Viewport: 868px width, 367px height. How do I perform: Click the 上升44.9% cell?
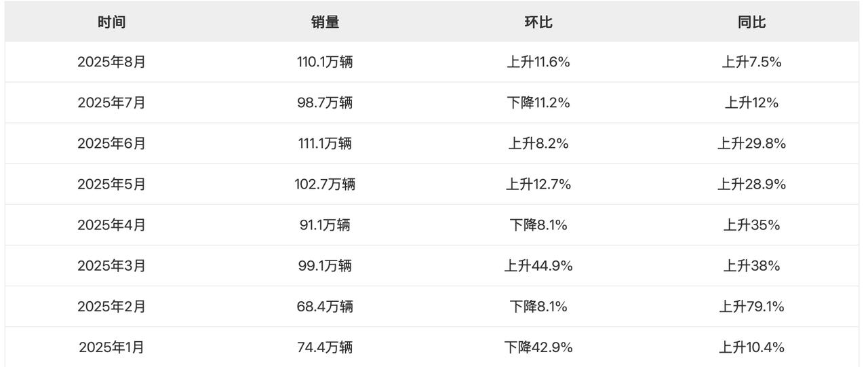538,266
